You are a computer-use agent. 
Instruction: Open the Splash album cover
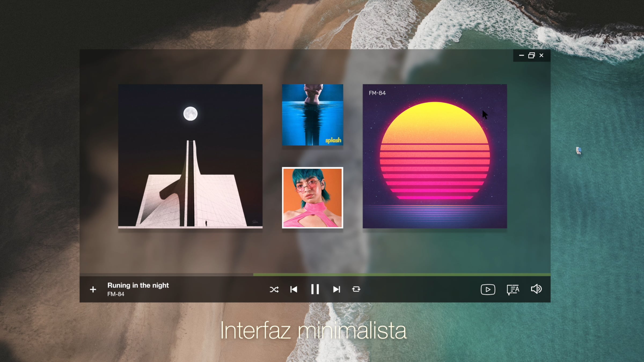[312, 115]
